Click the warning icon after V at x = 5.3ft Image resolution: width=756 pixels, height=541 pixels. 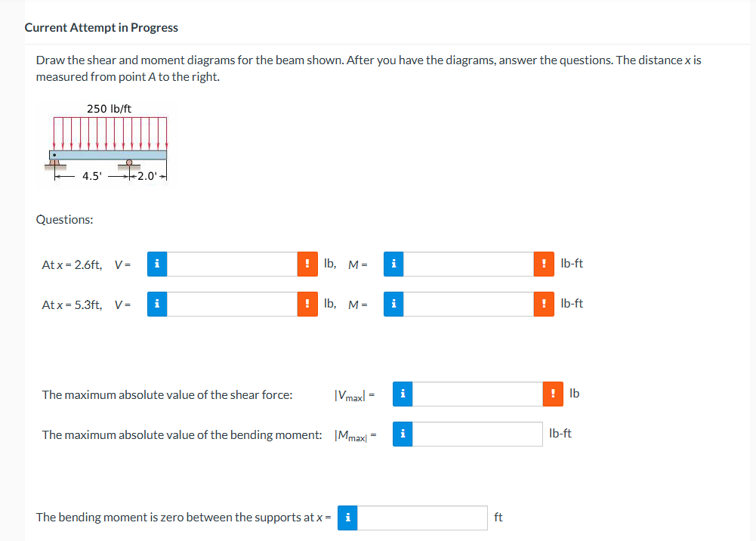[307, 304]
